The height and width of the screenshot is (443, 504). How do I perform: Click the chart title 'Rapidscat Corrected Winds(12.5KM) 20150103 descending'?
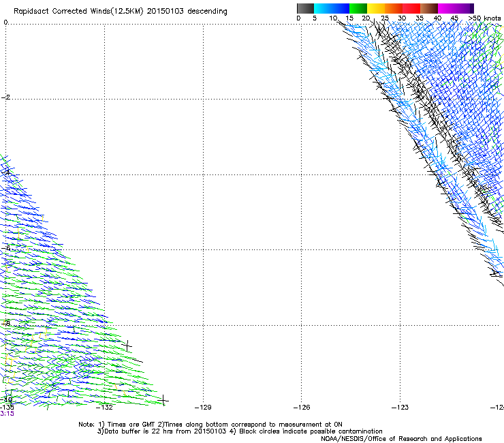(x=121, y=12)
